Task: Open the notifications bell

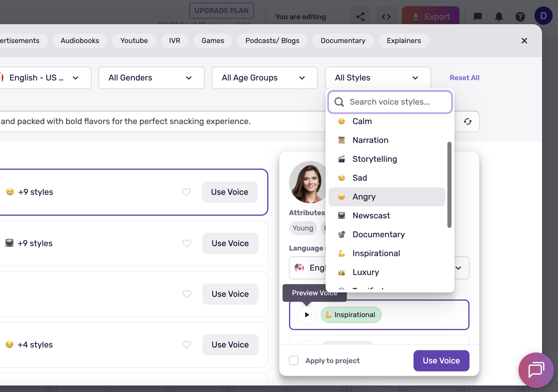Action: 499,17
